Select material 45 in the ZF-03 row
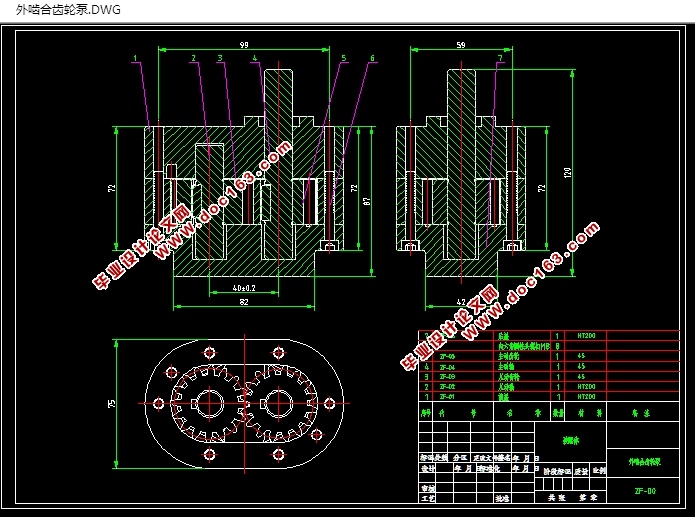695x517 pixels. point(581,376)
